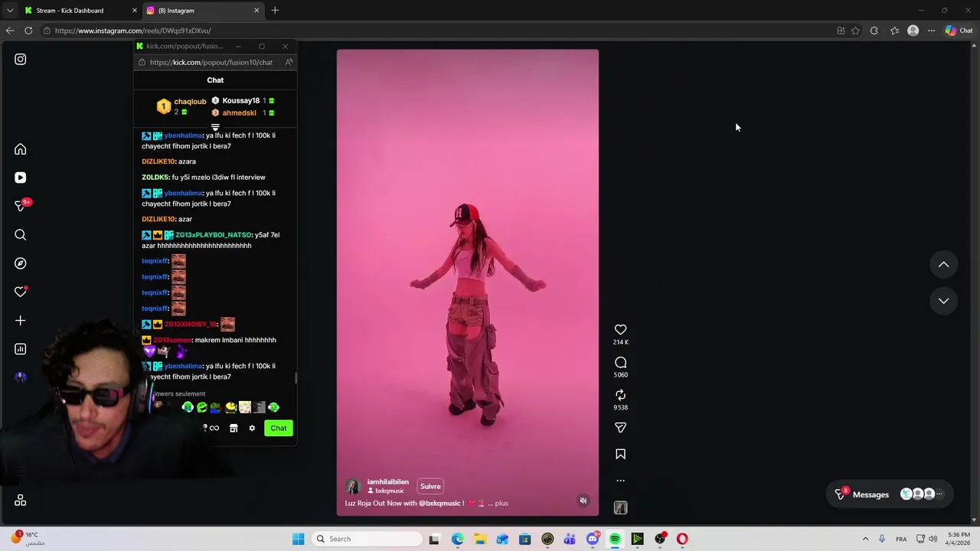Show hidden system tray icons

coord(865,539)
